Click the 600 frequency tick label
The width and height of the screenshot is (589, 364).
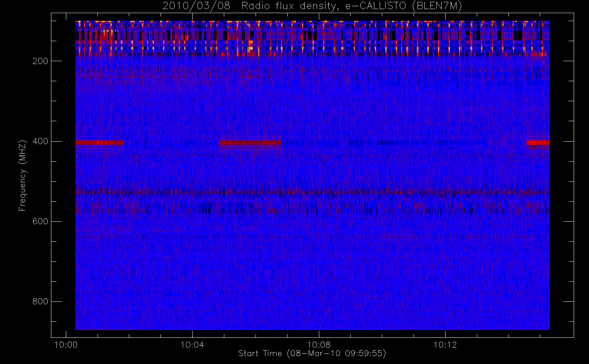click(x=40, y=221)
